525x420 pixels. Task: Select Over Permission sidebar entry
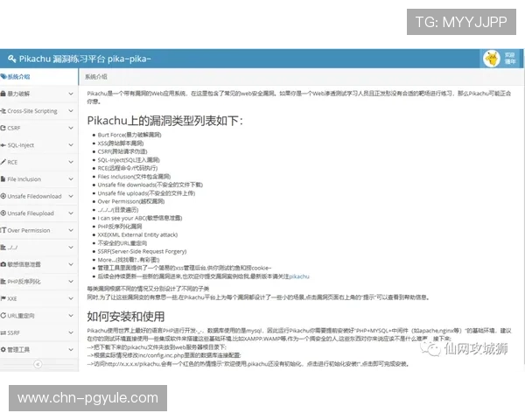tap(38, 230)
